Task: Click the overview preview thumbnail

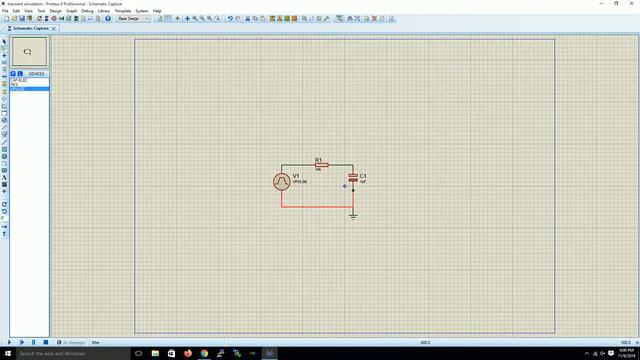Action: 29,51
